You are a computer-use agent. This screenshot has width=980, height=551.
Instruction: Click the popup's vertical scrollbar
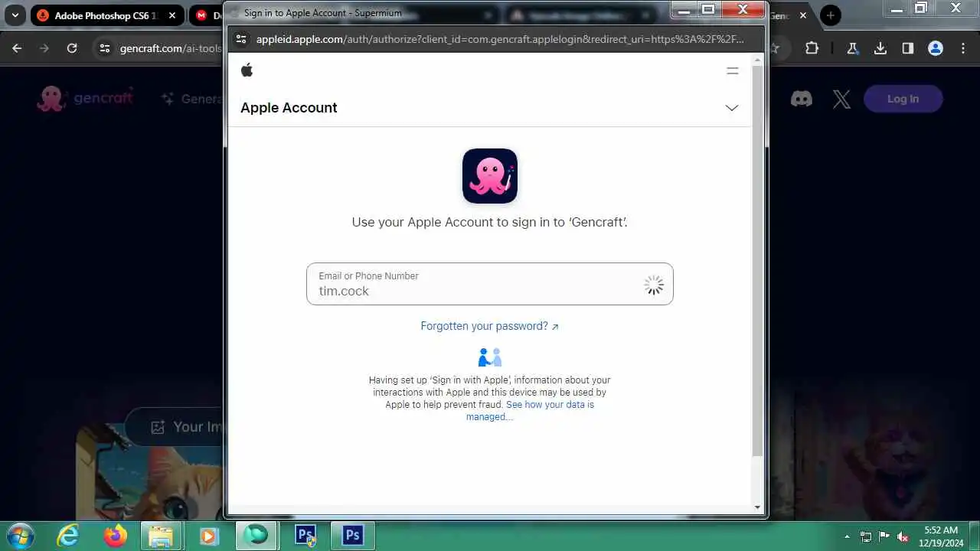tap(757, 260)
